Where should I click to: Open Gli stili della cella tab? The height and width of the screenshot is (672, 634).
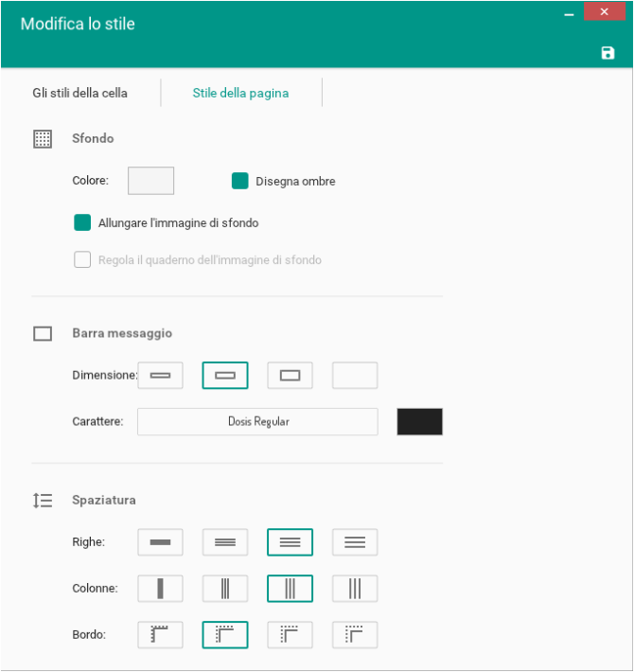[x=79, y=93]
